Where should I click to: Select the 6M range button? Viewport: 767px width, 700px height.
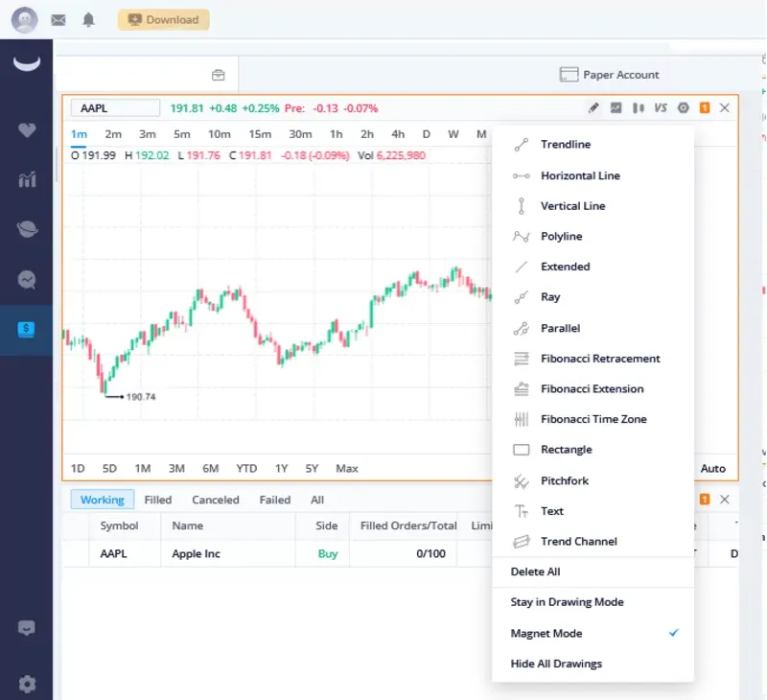tap(210, 469)
